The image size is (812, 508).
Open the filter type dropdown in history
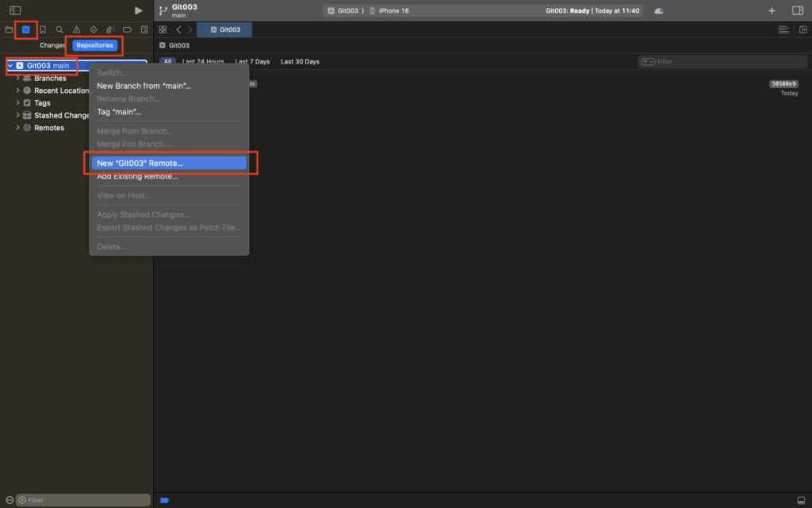tap(648, 62)
